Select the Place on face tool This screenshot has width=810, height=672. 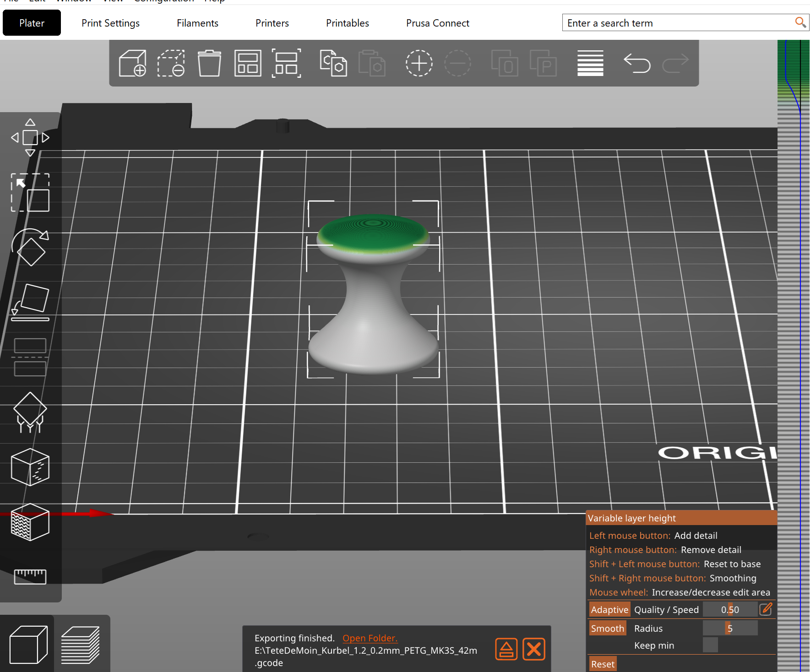30,302
